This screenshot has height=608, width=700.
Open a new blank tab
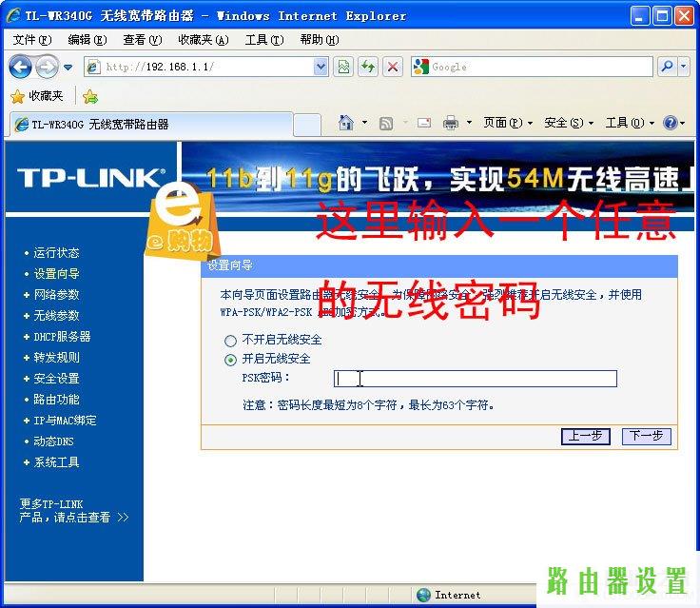(x=307, y=125)
